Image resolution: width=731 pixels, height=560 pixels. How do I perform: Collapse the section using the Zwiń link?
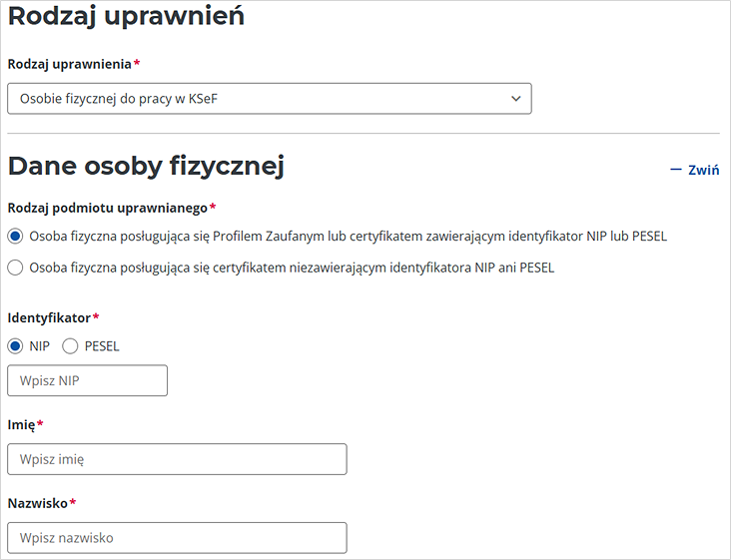click(x=703, y=170)
